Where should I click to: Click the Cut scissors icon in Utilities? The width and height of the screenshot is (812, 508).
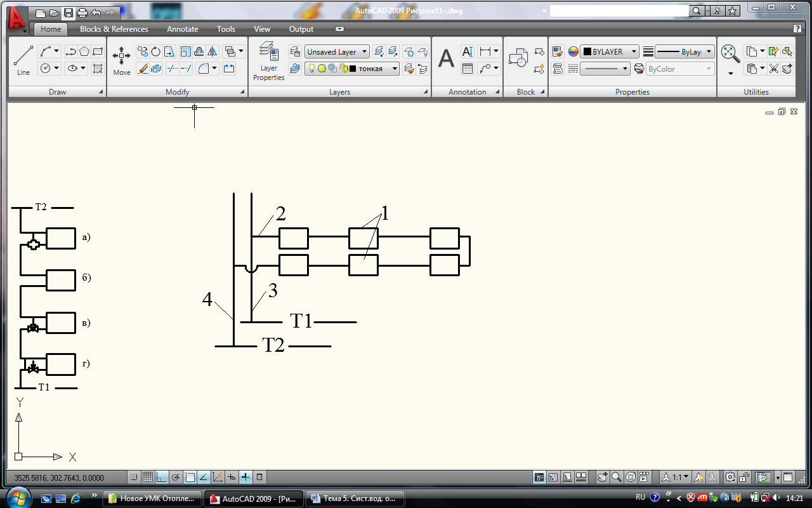coord(774,69)
